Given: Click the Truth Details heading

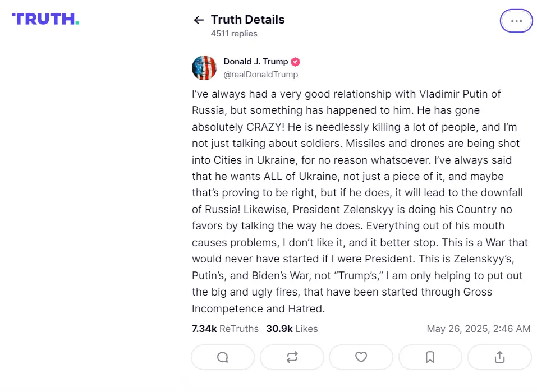Looking at the screenshot, I should (x=247, y=20).
